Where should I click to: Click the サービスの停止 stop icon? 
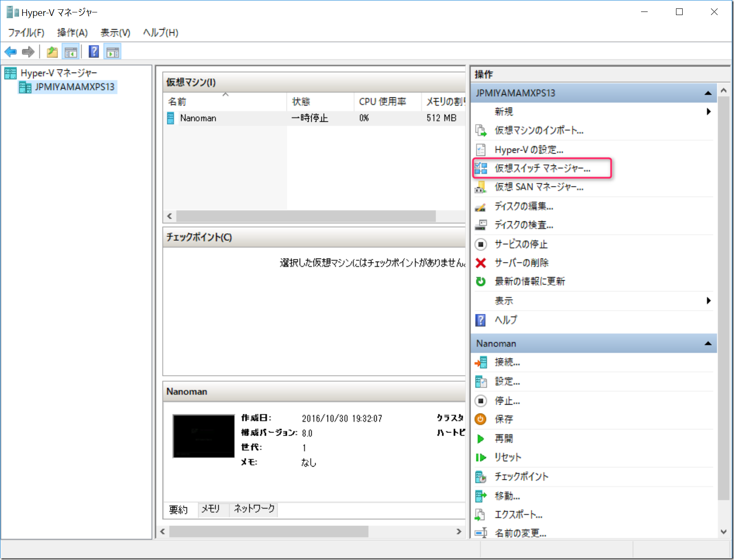pyautogui.click(x=481, y=244)
